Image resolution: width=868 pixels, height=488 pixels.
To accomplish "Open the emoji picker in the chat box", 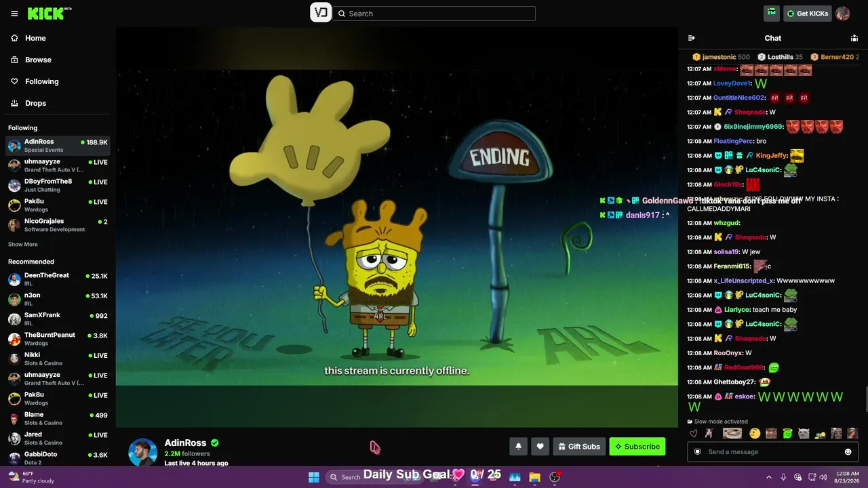I will tap(848, 452).
